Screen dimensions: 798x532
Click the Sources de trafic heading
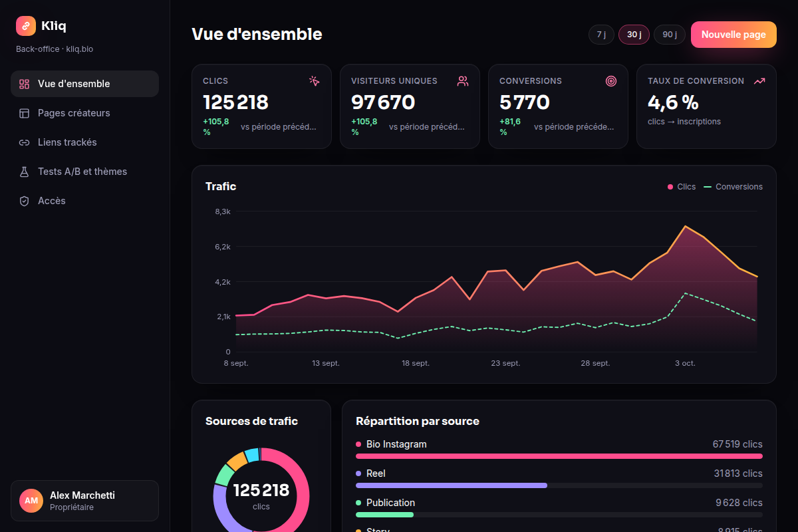[251, 421]
